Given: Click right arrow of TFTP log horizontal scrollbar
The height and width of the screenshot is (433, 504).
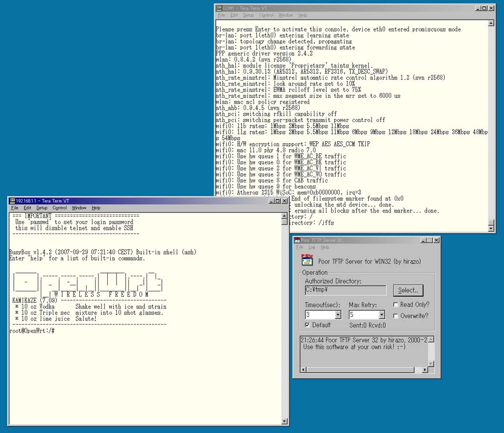Looking at the screenshot, I should point(425,370).
